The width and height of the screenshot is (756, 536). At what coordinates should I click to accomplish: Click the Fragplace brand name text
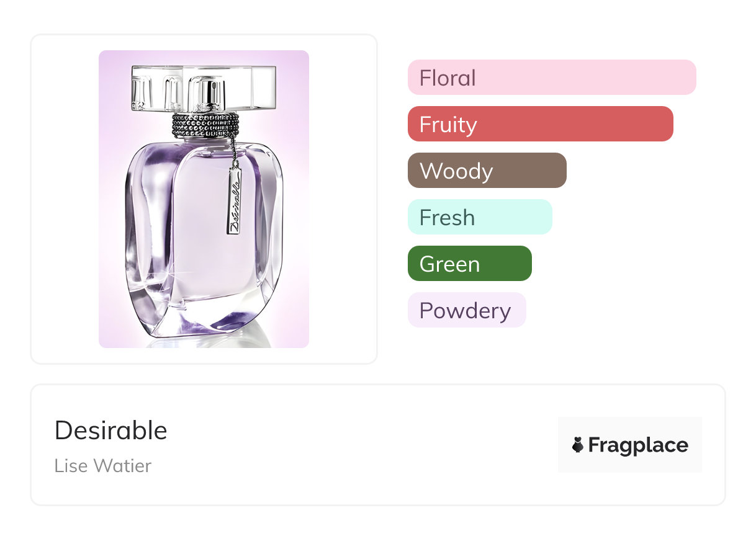[x=638, y=445]
